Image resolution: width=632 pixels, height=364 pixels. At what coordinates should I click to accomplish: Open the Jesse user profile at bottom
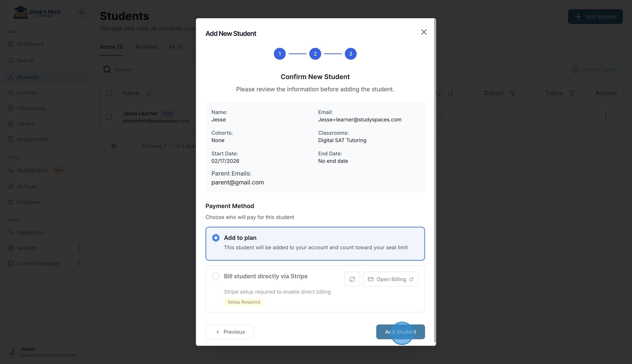pos(45,352)
